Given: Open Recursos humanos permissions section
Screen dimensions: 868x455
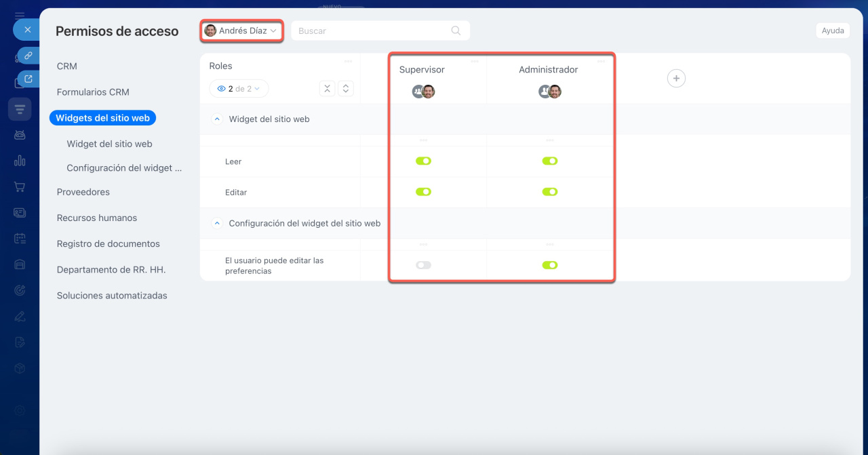Looking at the screenshot, I should pyautogui.click(x=97, y=218).
